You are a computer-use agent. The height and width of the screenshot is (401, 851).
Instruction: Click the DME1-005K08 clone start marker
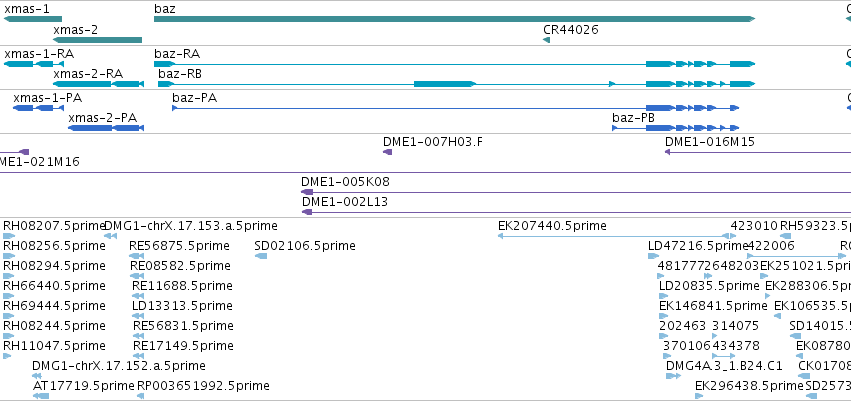point(307,192)
